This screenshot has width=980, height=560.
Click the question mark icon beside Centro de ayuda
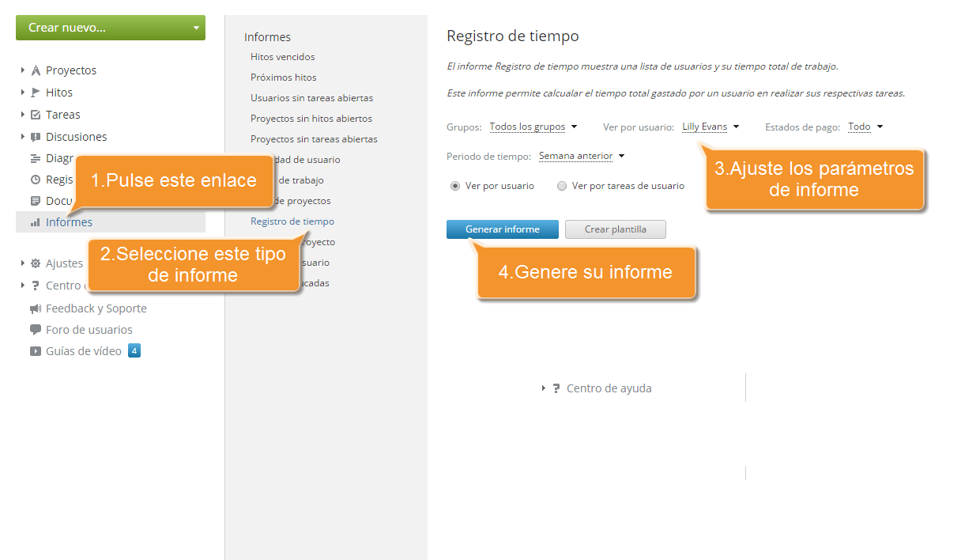(556, 388)
